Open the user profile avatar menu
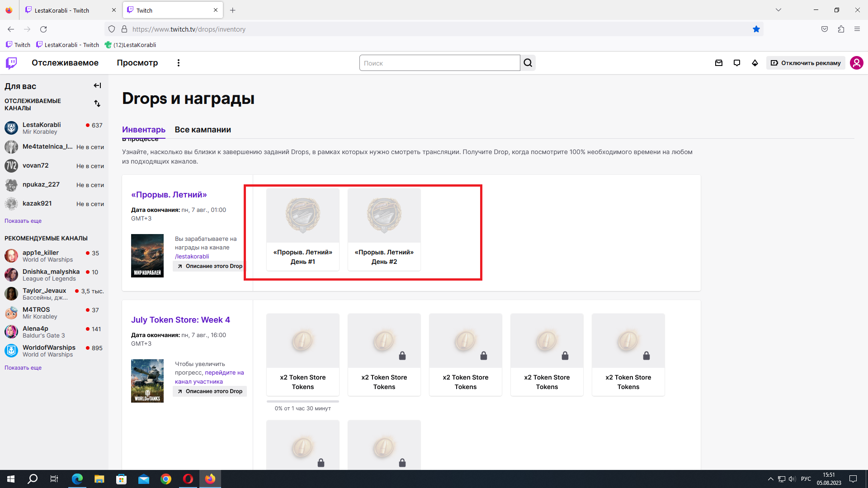 (857, 63)
